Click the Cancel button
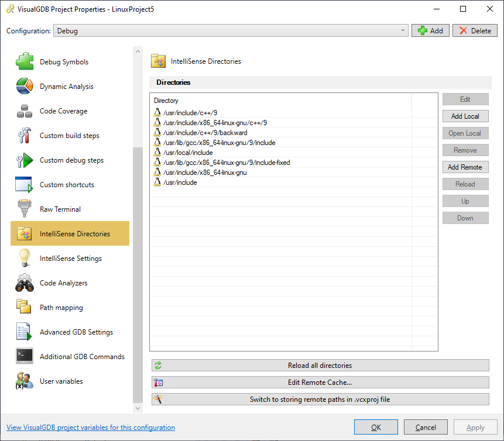504x441 pixels. pos(426,427)
